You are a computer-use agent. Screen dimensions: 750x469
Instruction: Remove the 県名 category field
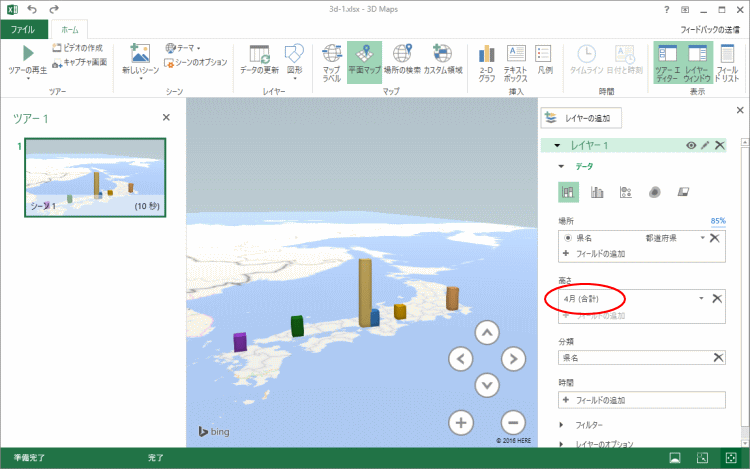pyautogui.click(x=718, y=358)
